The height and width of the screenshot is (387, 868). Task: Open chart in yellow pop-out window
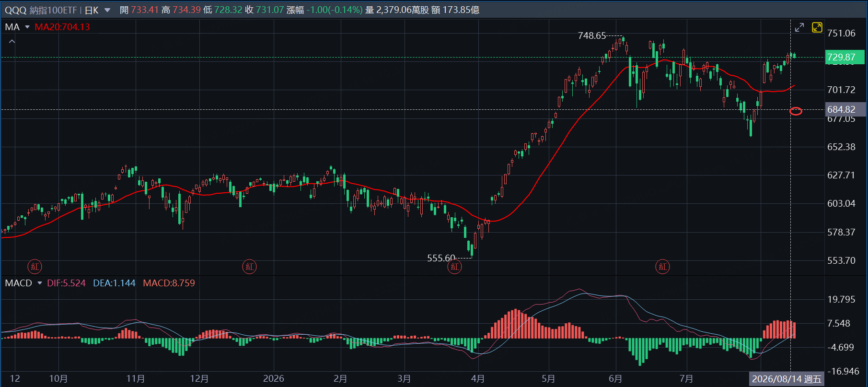coord(817,27)
